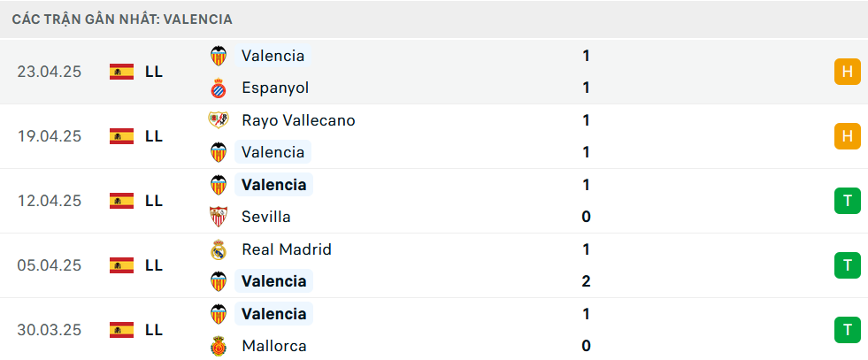Click the green T badge for Real Madrid match
The width and height of the screenshot is (868, 360).
(848, 265)
